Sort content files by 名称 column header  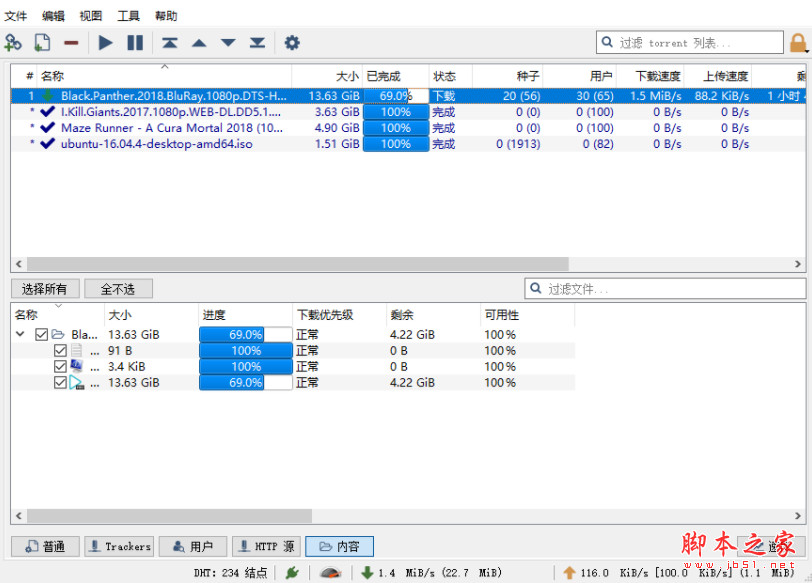[58, 315]
